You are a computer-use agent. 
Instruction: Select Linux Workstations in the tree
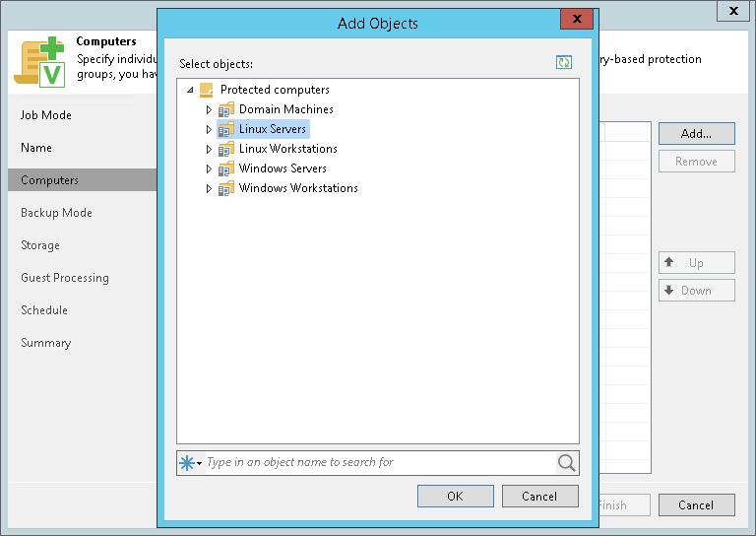coord(287,149)
